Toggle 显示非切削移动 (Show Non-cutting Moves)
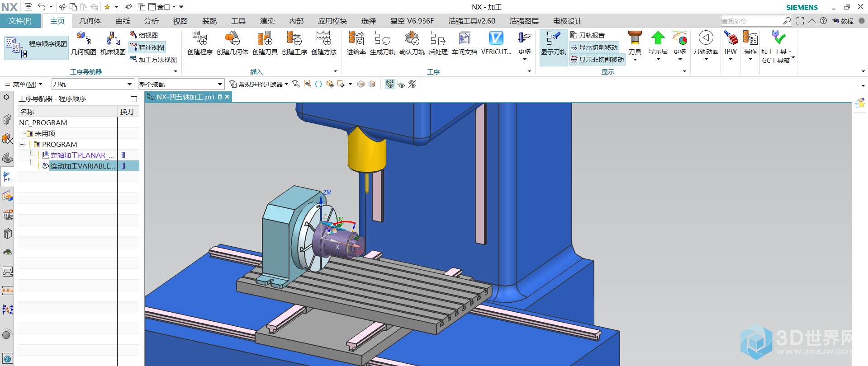This screenshot has width=868, height=366. 597,60
